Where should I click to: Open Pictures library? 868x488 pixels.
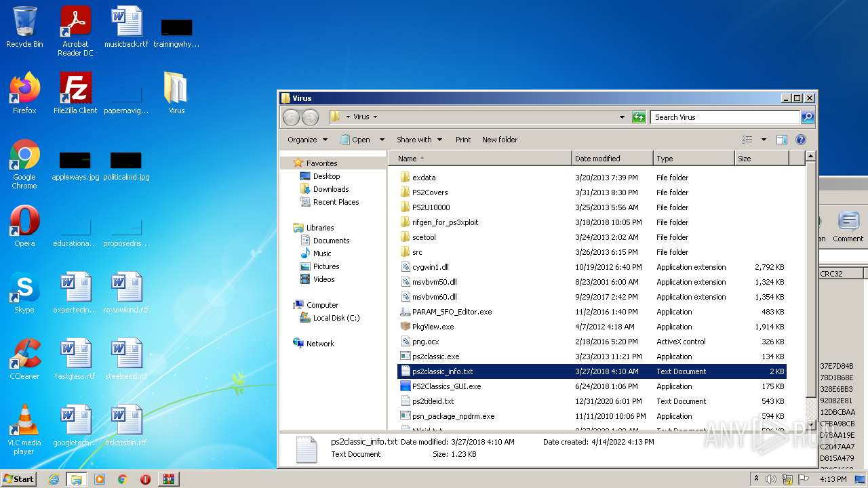tap(326, 266)
